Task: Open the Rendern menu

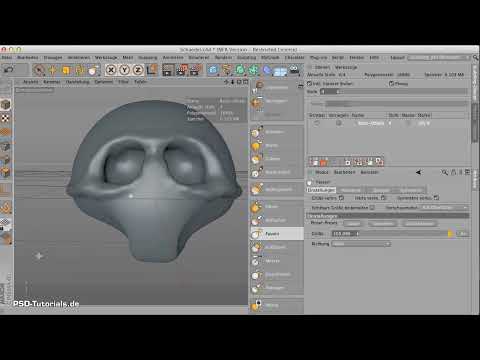Action: pos(223,57)
